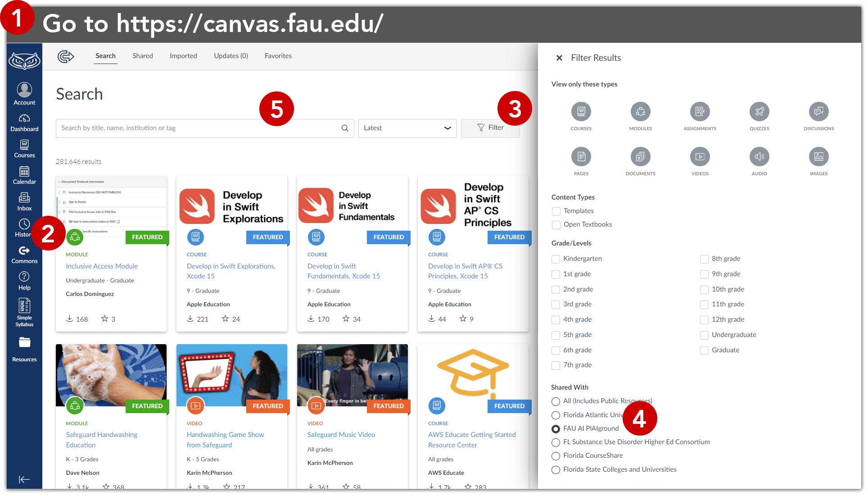Select the Florida CourseShare radio option

pos(556,456)
